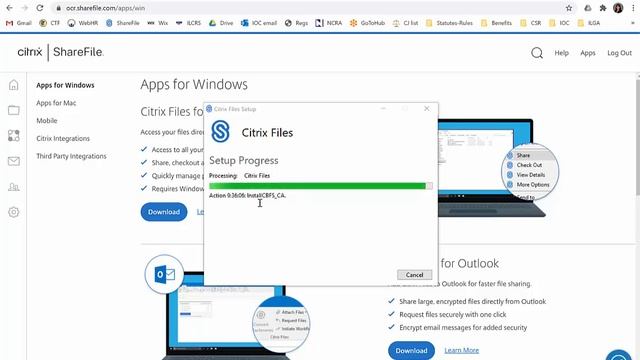Click the 'Setup Progress' heading text
Viewport: 640px width, 360px height.
(244, 160)
